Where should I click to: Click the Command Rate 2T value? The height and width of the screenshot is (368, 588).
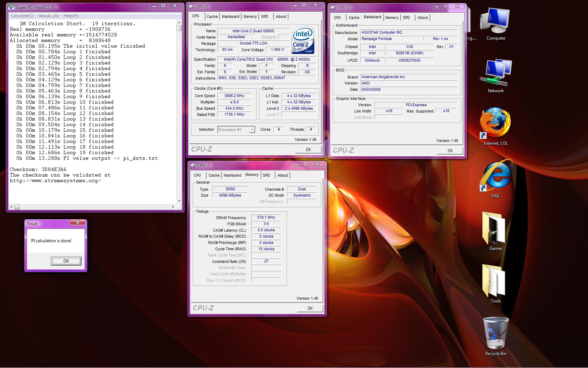266,261
